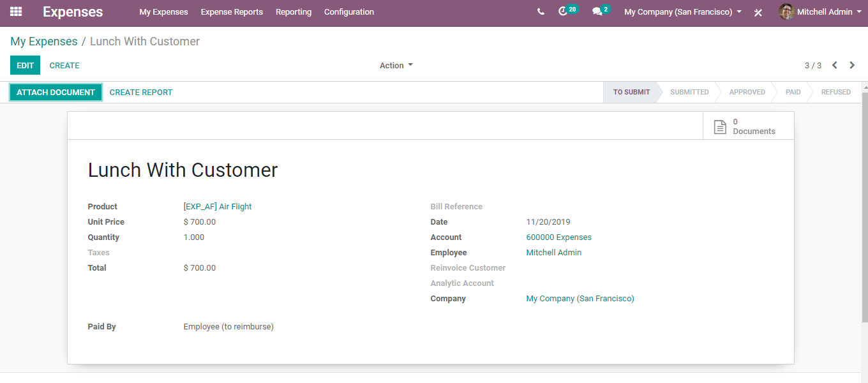The width and height of the screenshot is (868, 383).
Task: Select the PAID status stage
Action: tap(793, 92)
